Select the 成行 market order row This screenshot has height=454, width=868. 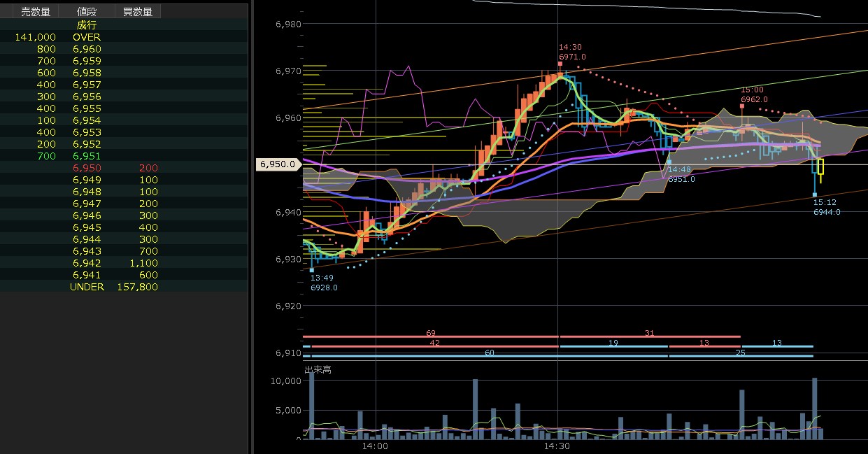[87, 25]
